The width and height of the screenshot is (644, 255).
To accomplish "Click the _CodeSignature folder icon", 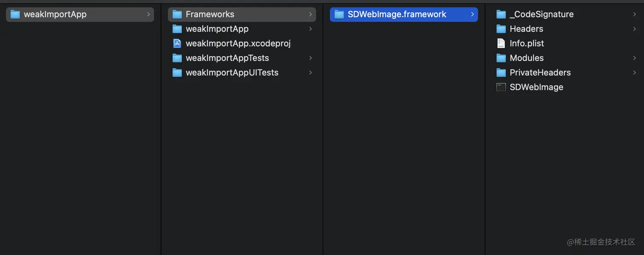I will pyautogui.click(x=501, y=14).
